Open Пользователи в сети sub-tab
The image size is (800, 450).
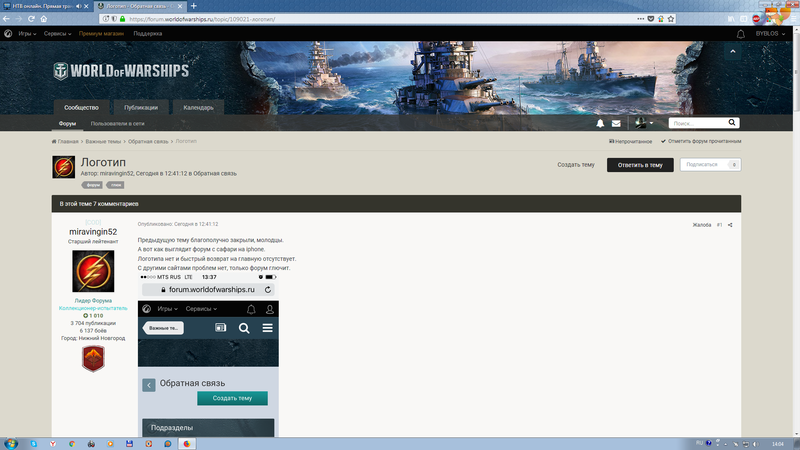[117, 123]
